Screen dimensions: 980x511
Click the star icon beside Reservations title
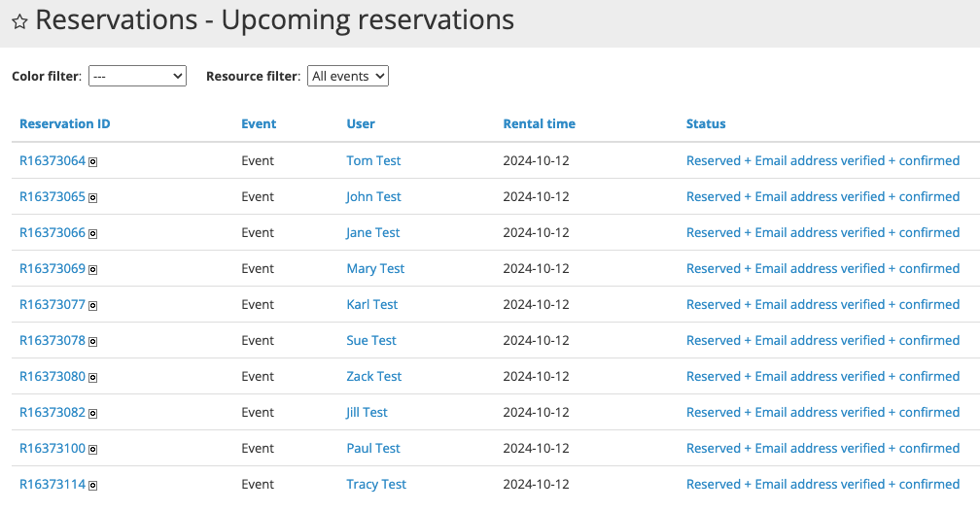(x=19, y=21)
